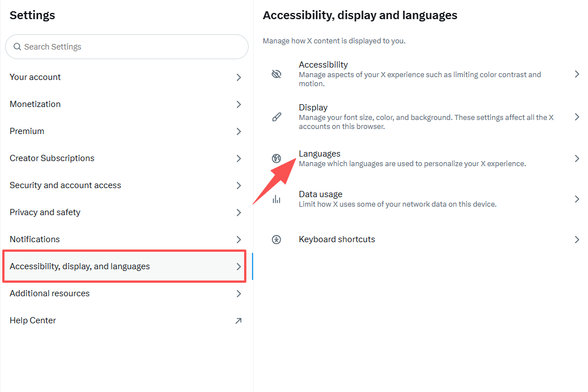The height and width of the screenshot is (392, 588).
Task: Click the chevron beside Data usage
Action: coord(577,199)
